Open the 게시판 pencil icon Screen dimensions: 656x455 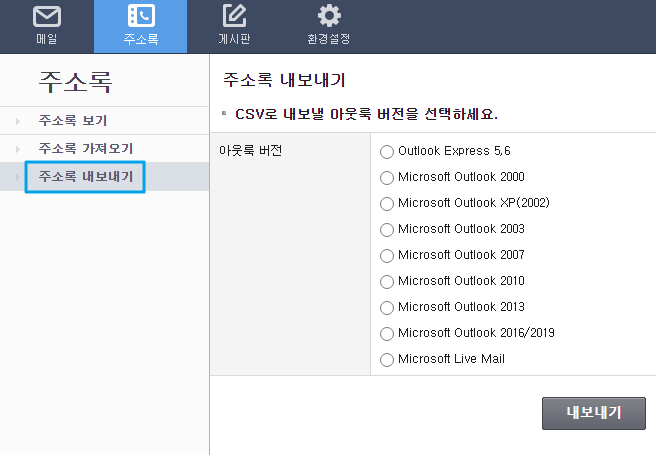click(x=234, y=16)
